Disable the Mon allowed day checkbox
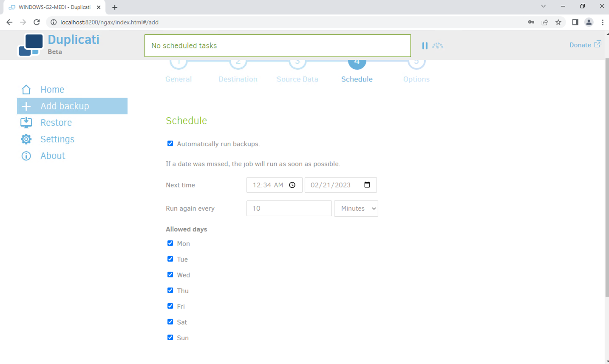This screenshot has width=609, height=364. (x=170, y=243)
